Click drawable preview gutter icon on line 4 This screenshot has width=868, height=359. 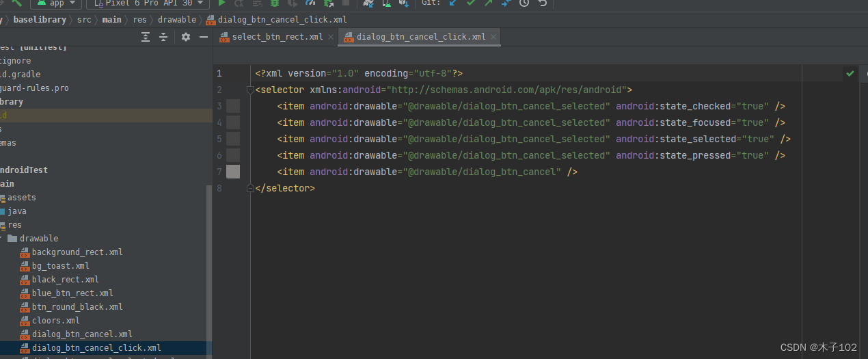click(x=233, y=122)
